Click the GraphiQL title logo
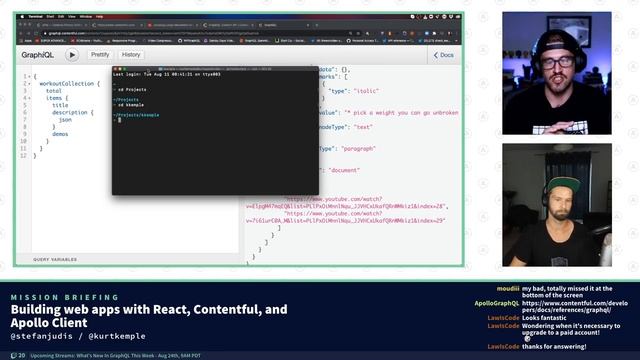Image resolution: width=640 pixels, height=360 pixels. coord(38,55)
